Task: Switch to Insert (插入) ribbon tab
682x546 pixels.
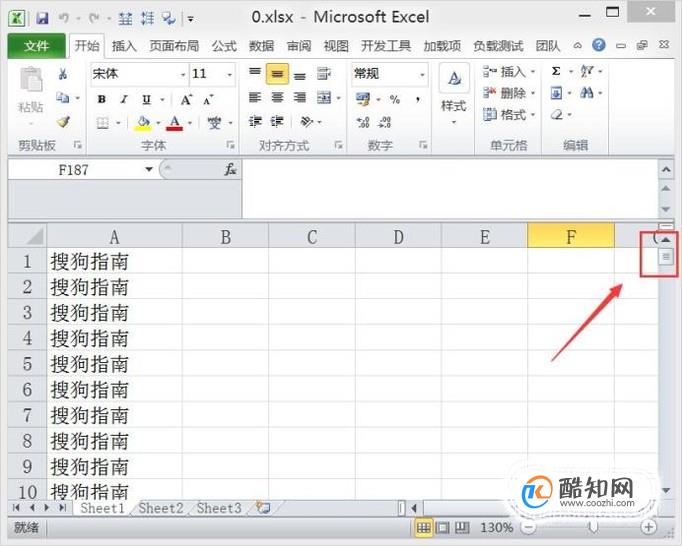Action: pyautogui.click(x=124, y=46)
